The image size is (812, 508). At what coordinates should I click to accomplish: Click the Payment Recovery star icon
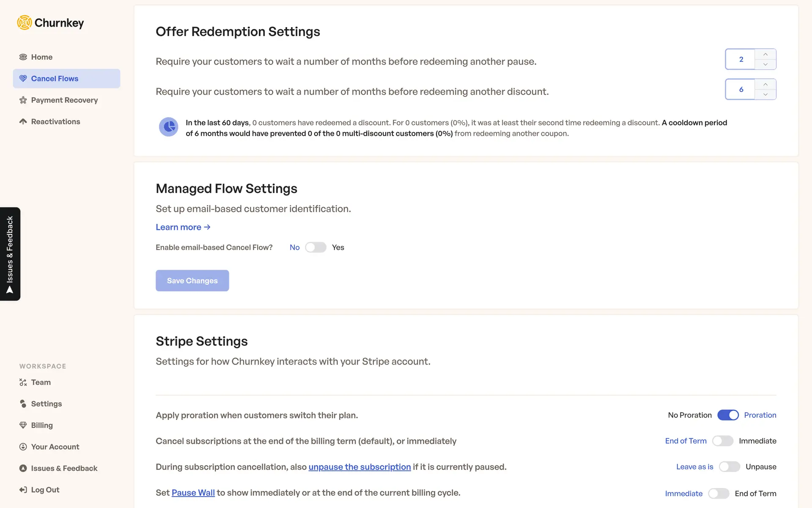click(23, 100)
